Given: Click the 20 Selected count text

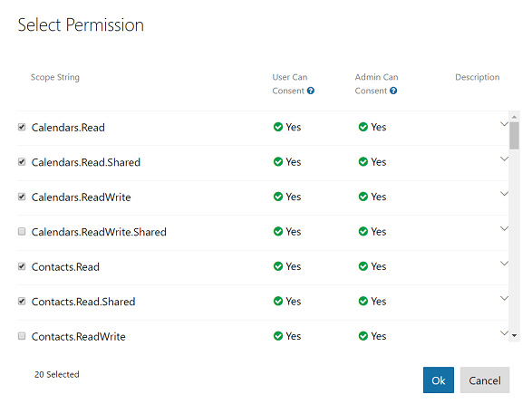Looking at the screenshot, I should tap(57, 374).
